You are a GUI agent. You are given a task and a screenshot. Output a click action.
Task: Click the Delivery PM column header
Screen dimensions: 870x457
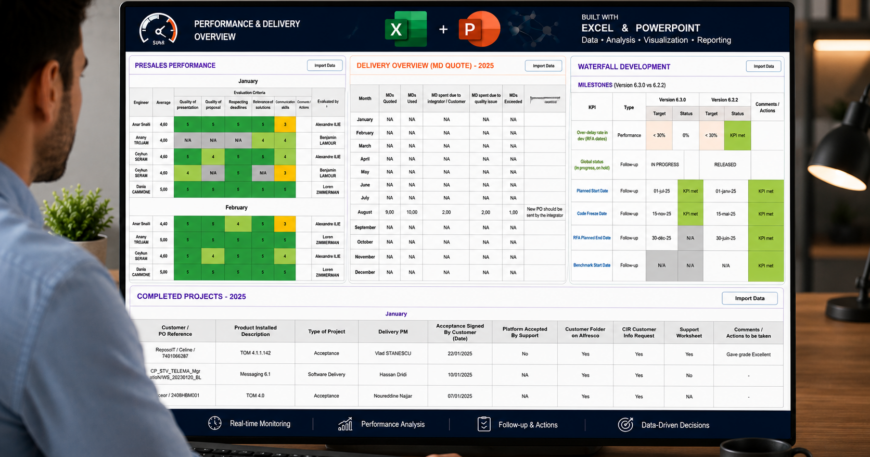point(393,332)
